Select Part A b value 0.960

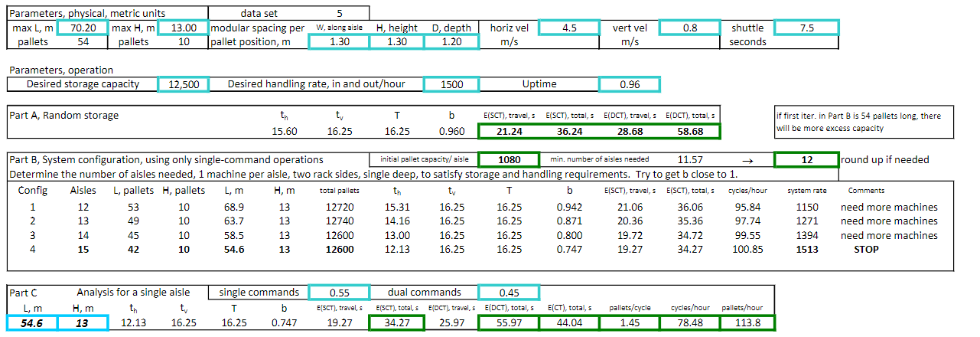[451, 132]
